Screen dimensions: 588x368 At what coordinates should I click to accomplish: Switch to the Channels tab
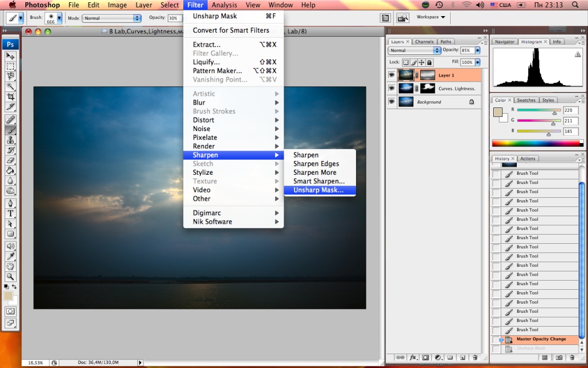[424, 41]
